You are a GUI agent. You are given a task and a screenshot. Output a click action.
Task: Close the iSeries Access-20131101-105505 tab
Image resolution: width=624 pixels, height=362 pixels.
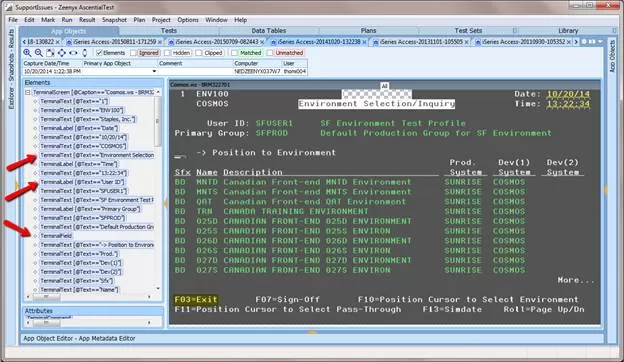(x=466, y=42)
